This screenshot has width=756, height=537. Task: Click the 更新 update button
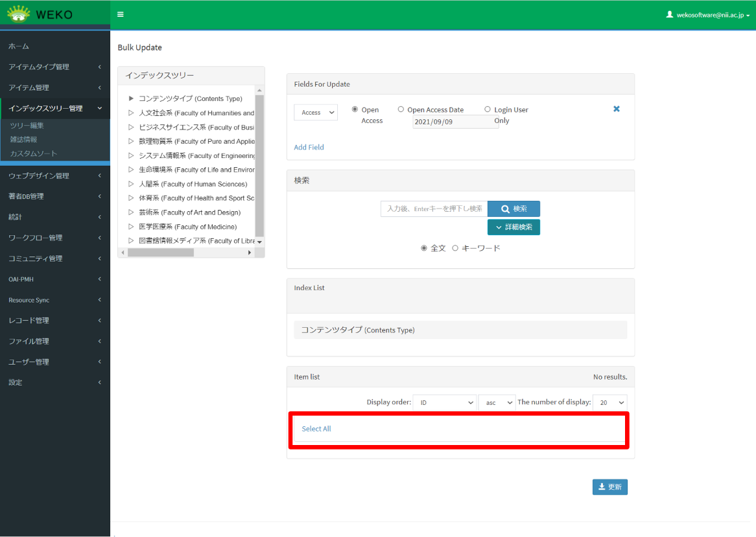tap(609, 487)
